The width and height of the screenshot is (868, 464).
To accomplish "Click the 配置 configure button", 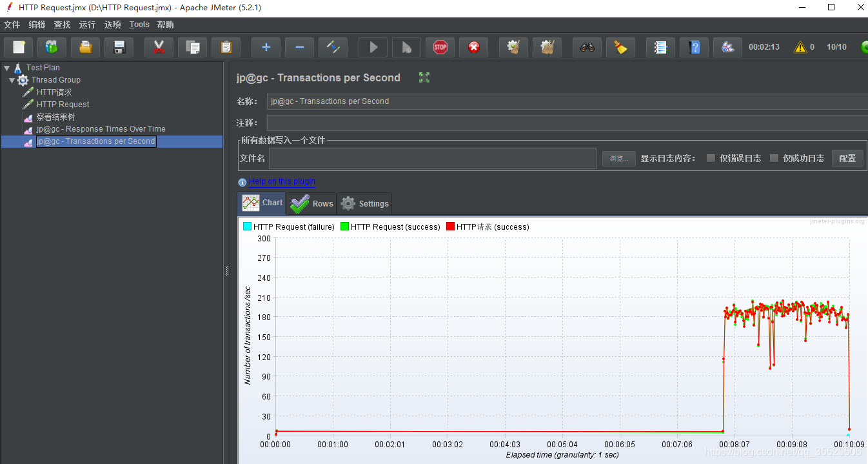I will click(x=847, y=158).
